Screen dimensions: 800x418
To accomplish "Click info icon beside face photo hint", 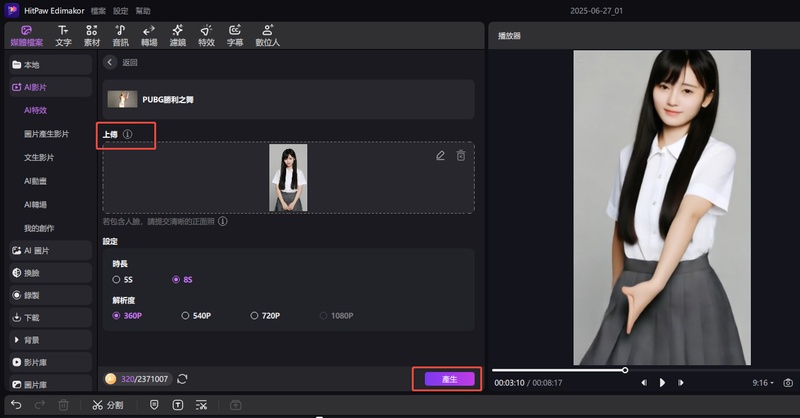I will pyautogui.click(x=223, y=221).
